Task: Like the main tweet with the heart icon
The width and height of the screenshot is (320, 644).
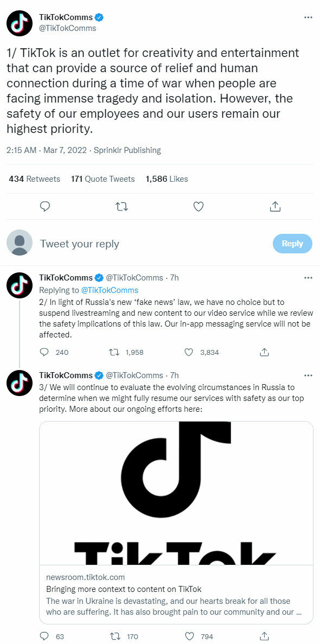Action: (x=199, y=206)
